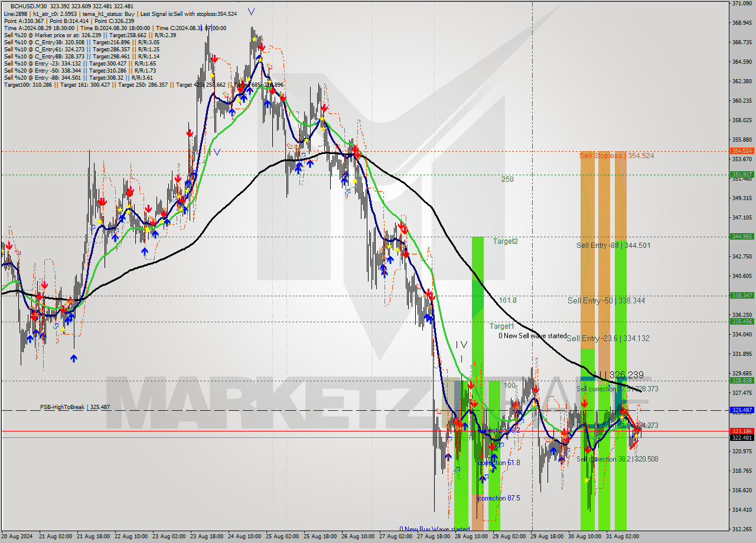Click the 312.265 price scale value

[741, 529]
